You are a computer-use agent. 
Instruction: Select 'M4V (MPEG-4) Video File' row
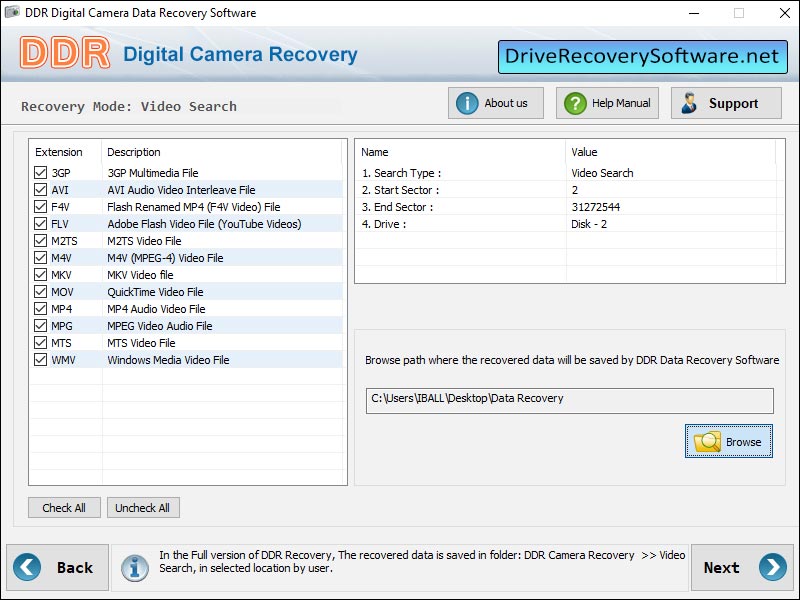tap(186, 258)
